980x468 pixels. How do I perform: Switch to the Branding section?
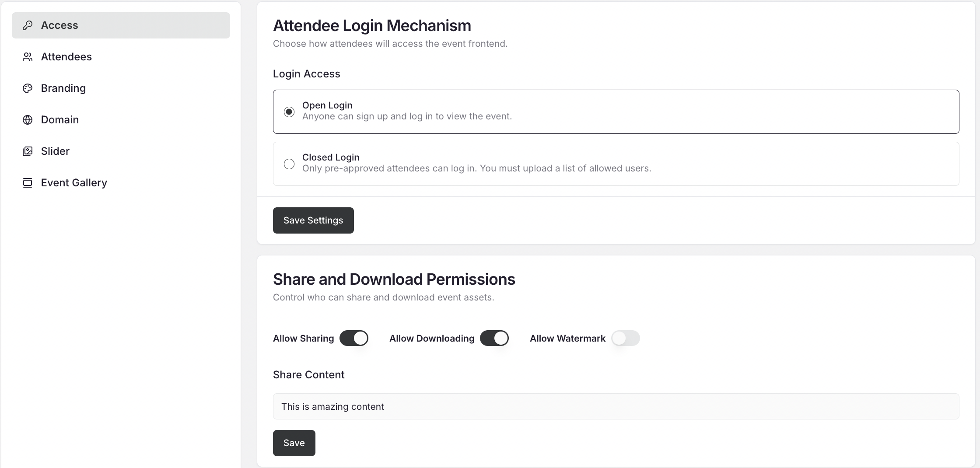(63, 88)
